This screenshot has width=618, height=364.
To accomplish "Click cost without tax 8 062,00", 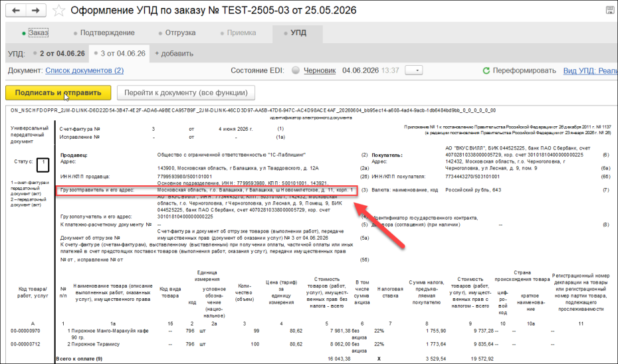I will [x=340, y=344].
